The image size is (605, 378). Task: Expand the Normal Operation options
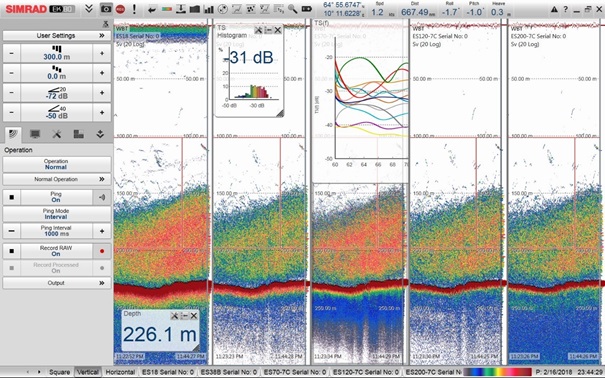coord(57,179)
